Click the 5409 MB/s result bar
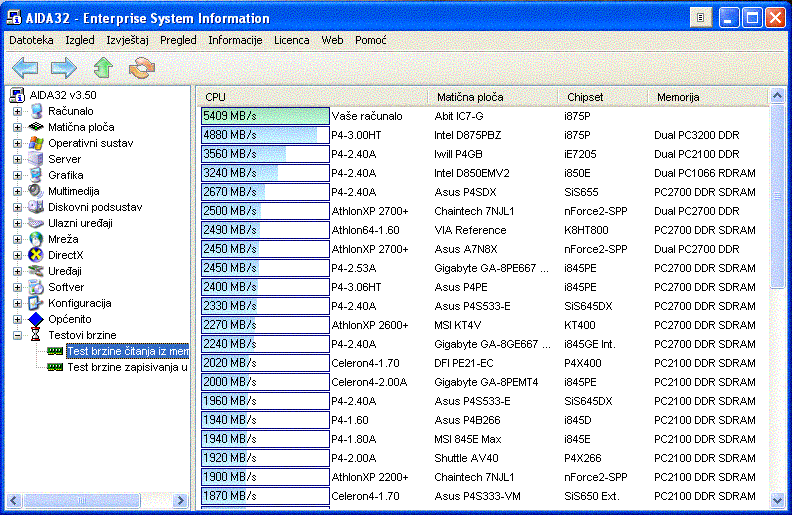Viewport: 792px width, 515px height. pos(265,116)
